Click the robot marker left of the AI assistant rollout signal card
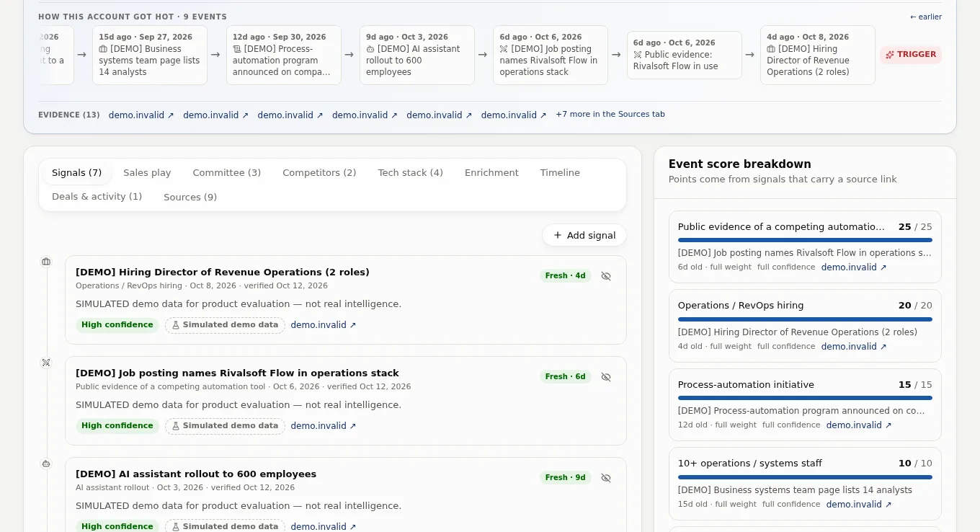980x532 pixels. coord(46,464)
